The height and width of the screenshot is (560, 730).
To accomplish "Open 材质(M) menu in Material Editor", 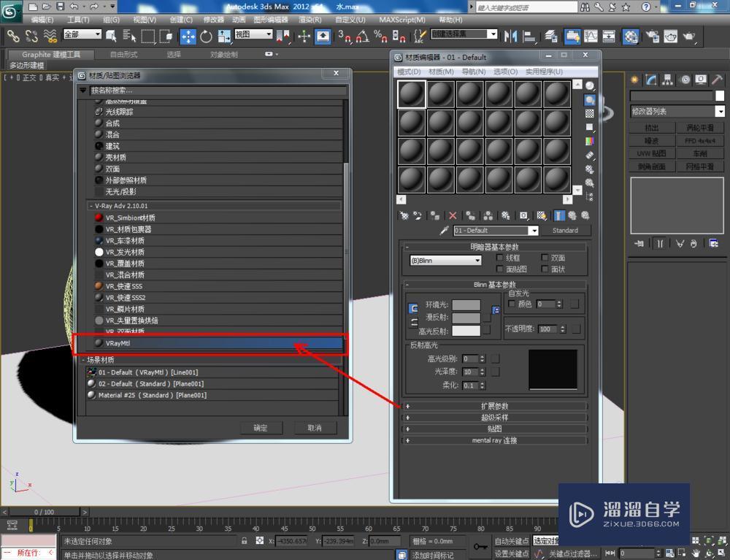I will (x=441, y=72).
